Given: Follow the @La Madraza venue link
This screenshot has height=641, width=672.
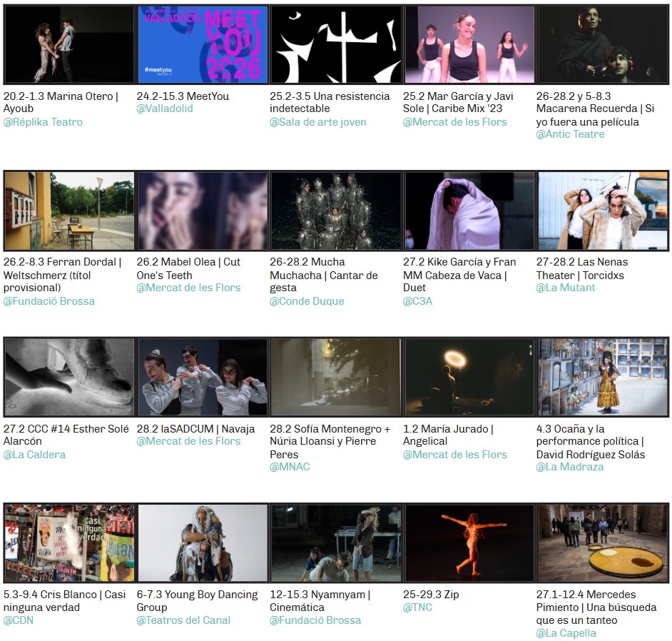Looking at the screenshot, I should pos(569,467).
